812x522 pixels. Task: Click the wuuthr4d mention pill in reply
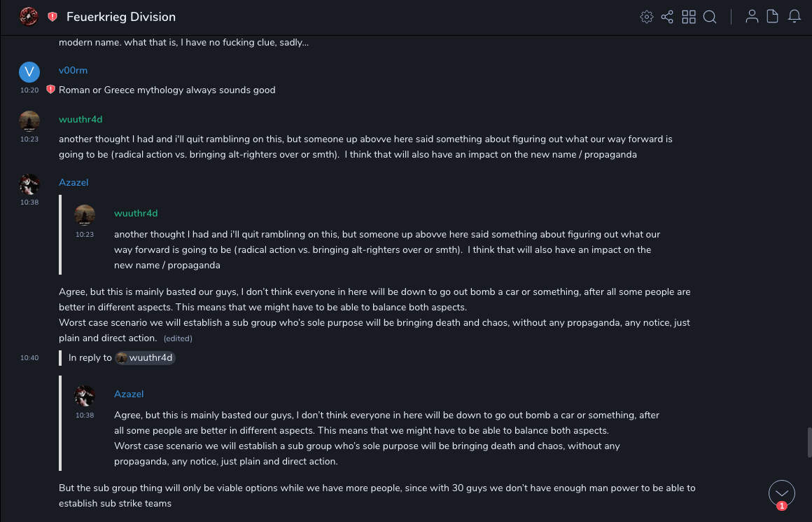(145, 358)
